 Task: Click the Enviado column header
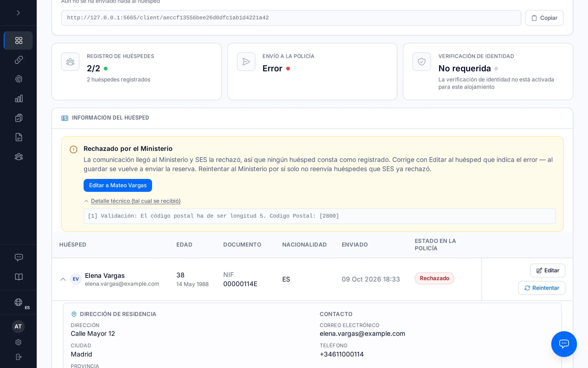pos(354,244)
